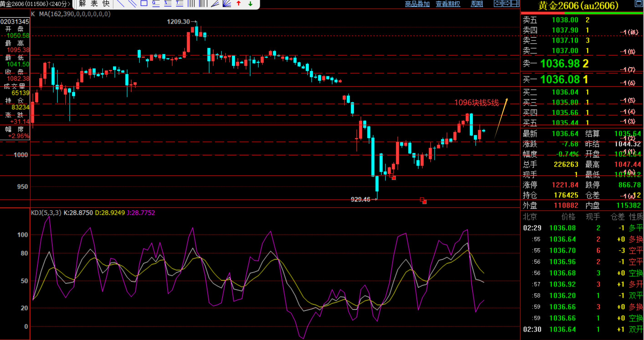Screen dimensions: 644x340
Task: Select the Gann fan lines tool
Action: (x=227, y=3)
